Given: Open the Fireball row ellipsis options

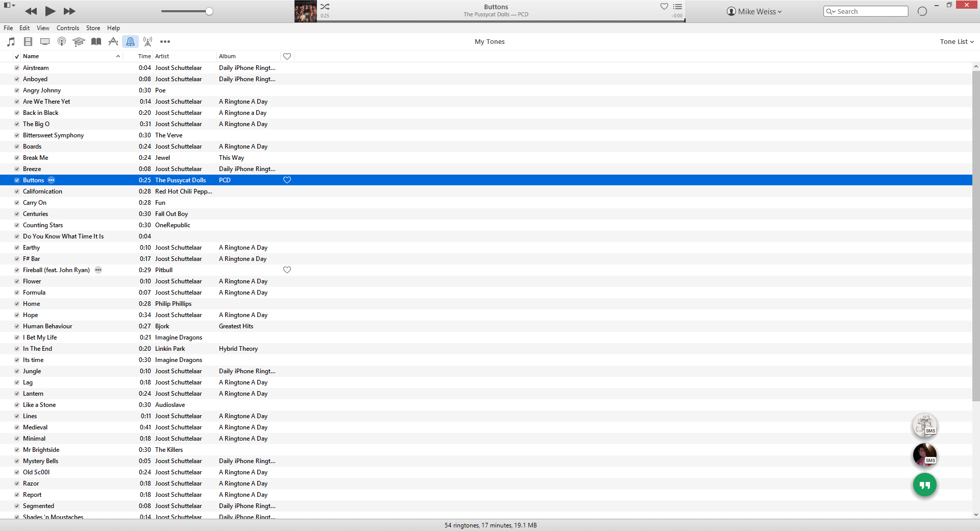Looking at the screenshot, I should (98, 270).
